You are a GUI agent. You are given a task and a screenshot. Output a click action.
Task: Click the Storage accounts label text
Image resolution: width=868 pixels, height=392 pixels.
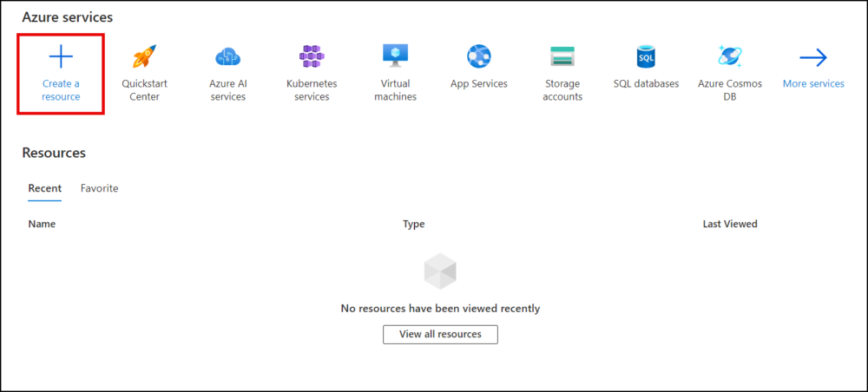click(x=562, y=90)
